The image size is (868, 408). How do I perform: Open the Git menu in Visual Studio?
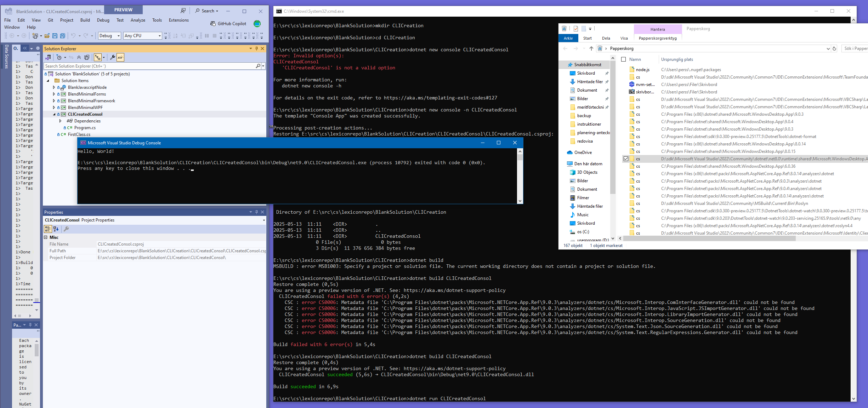[x=50, y=20]
